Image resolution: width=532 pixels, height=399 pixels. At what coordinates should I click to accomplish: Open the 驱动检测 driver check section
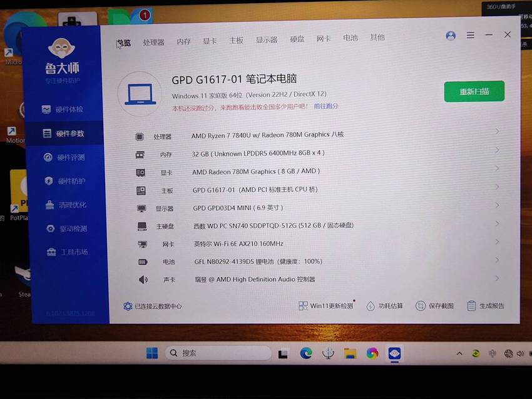[x=67, y=228]
